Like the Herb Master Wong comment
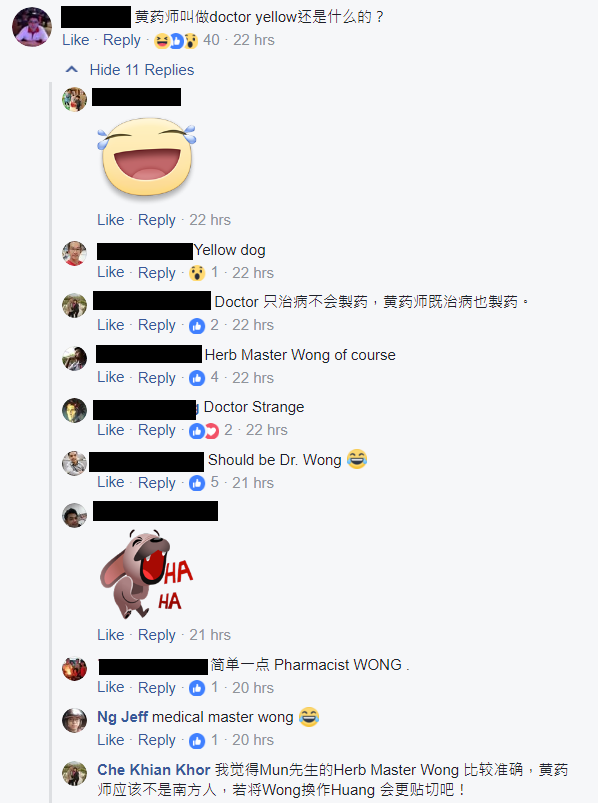The image size is (598, 803). point(111,377)
